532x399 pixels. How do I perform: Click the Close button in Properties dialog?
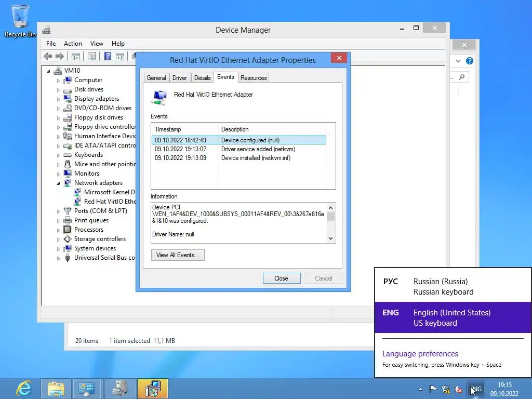[x=282, y=278]
